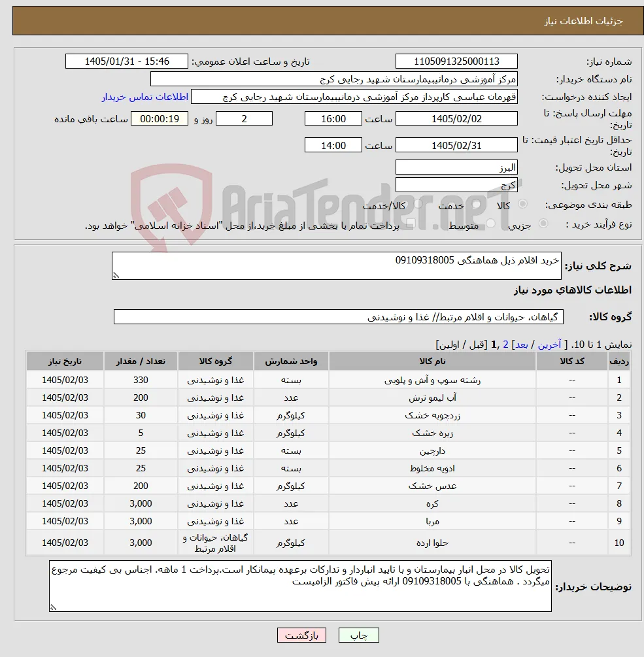Click the البرز delivery province field

(456, 167)
